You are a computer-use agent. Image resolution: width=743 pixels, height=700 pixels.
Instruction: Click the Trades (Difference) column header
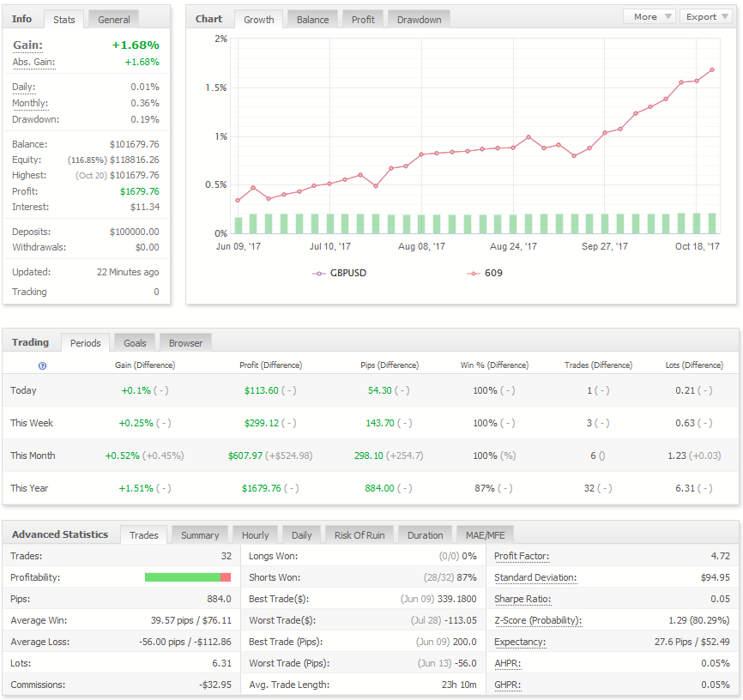click(599, 365)
